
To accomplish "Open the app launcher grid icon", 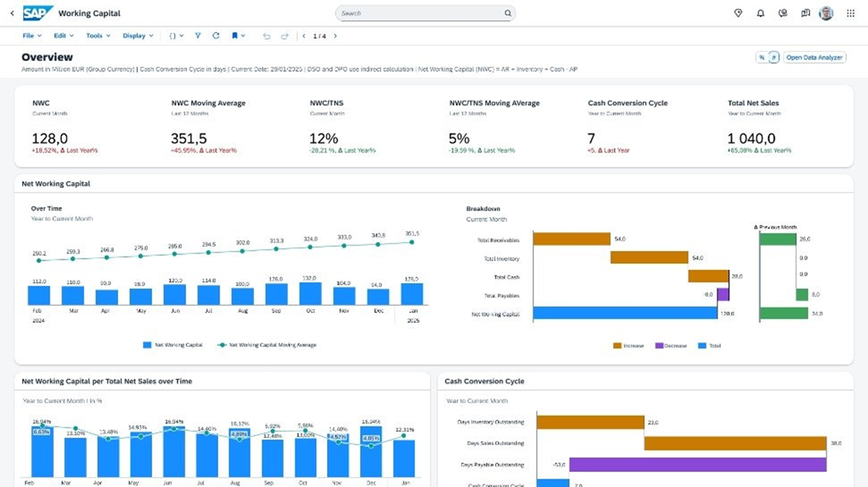I will coord(850,13).
